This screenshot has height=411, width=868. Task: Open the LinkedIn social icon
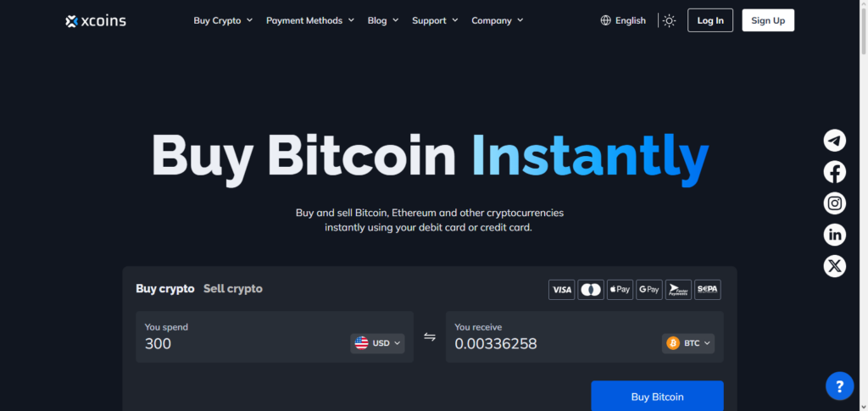[834, 235]
